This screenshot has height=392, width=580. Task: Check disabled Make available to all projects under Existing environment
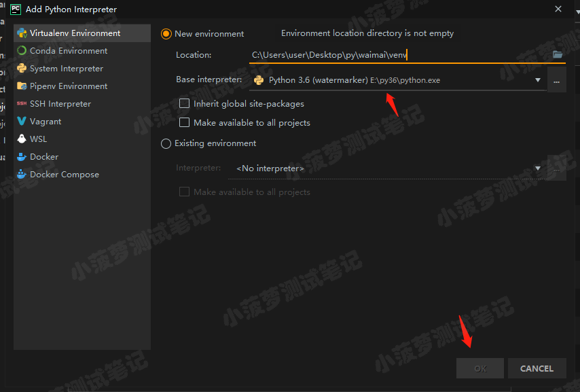(x=184, y=192)
